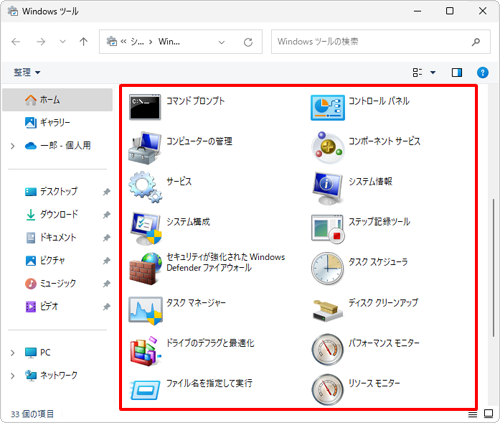Open the view layout options dropdown
Image resolution: width=500 pixels, height=423 pixels.
pos(433,72)
